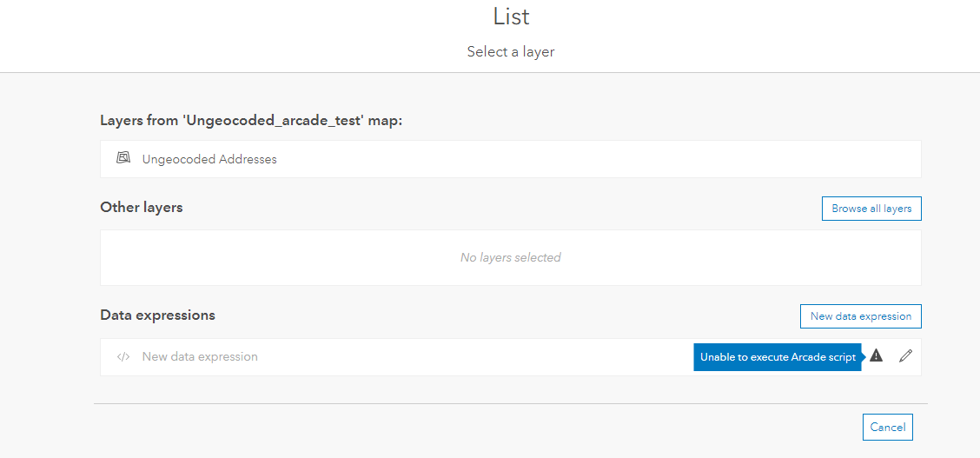The height and width of the screenshot is (458, 980).
Task: Click the 'Data expressions' heading
Action: (157, 315)
